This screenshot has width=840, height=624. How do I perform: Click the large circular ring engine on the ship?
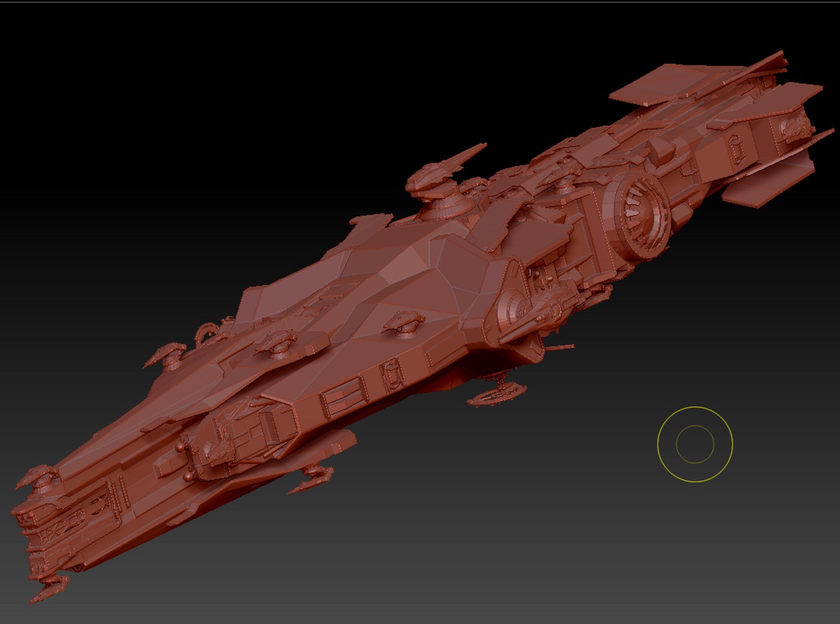pyautogui.click(x=639, y=216)
